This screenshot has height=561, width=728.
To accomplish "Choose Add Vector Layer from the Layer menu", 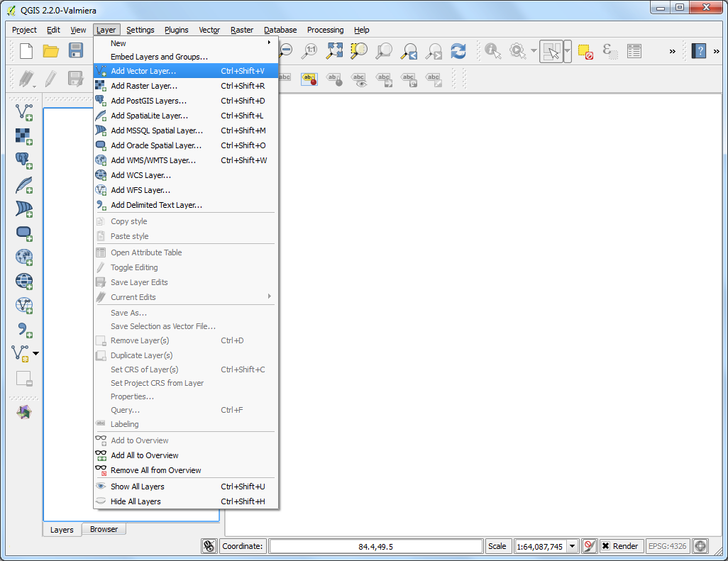I will tap(186, 71).
